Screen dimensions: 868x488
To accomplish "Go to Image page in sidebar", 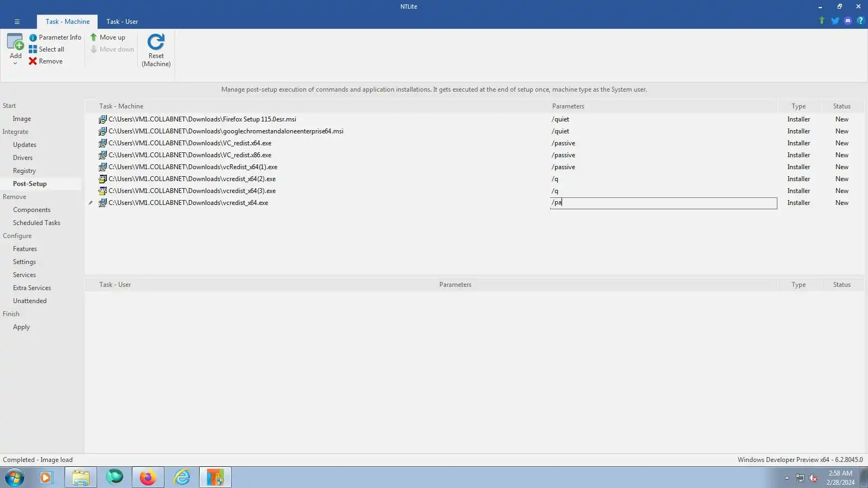I will [x=22, y=119].
